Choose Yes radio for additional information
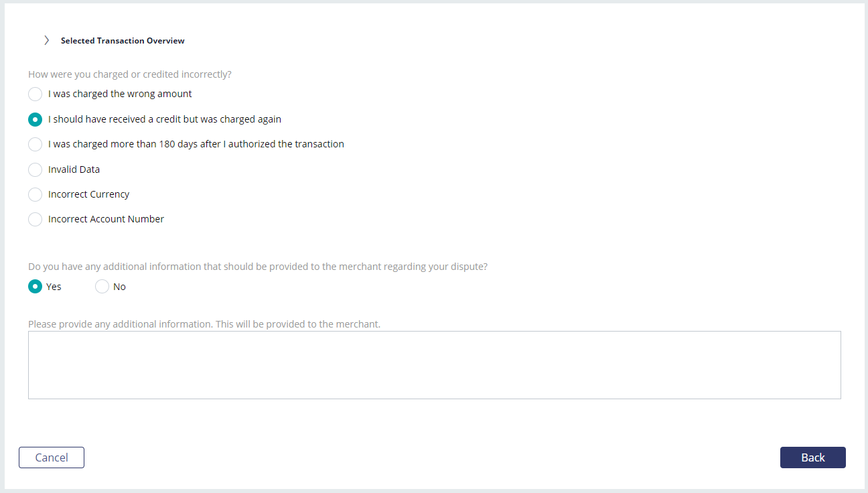 [35, 287]
